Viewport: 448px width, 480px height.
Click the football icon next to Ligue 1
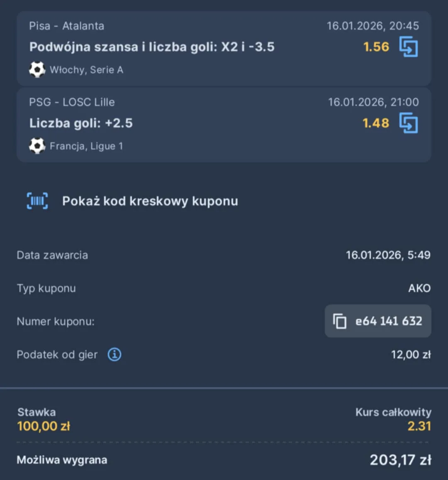(37, 146)
